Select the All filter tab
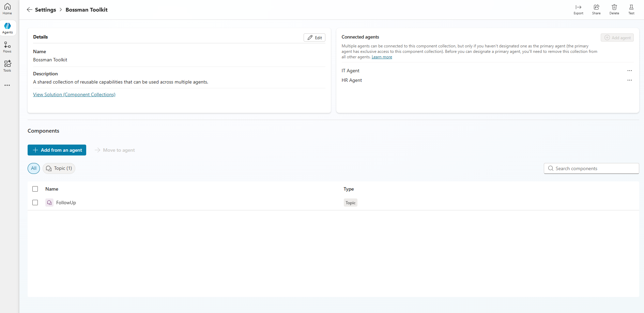 pos(34,168)
